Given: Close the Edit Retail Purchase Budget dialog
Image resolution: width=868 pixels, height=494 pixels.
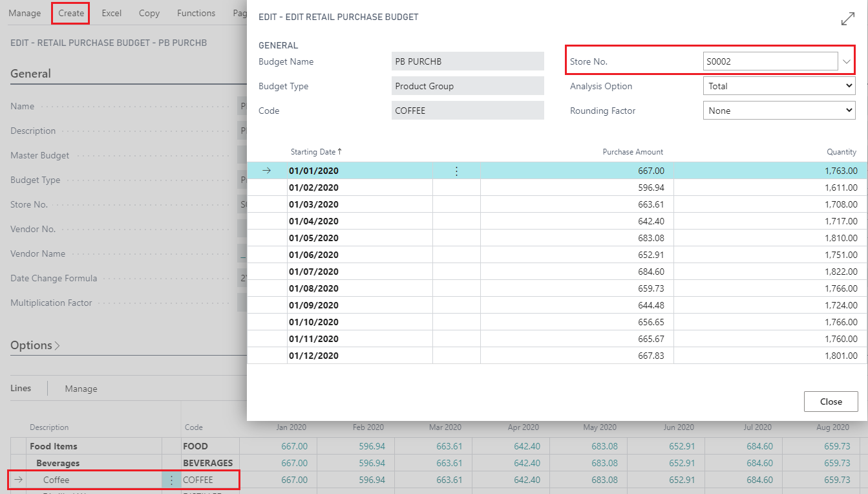Looking at the screenshot, I should point(831,402).
